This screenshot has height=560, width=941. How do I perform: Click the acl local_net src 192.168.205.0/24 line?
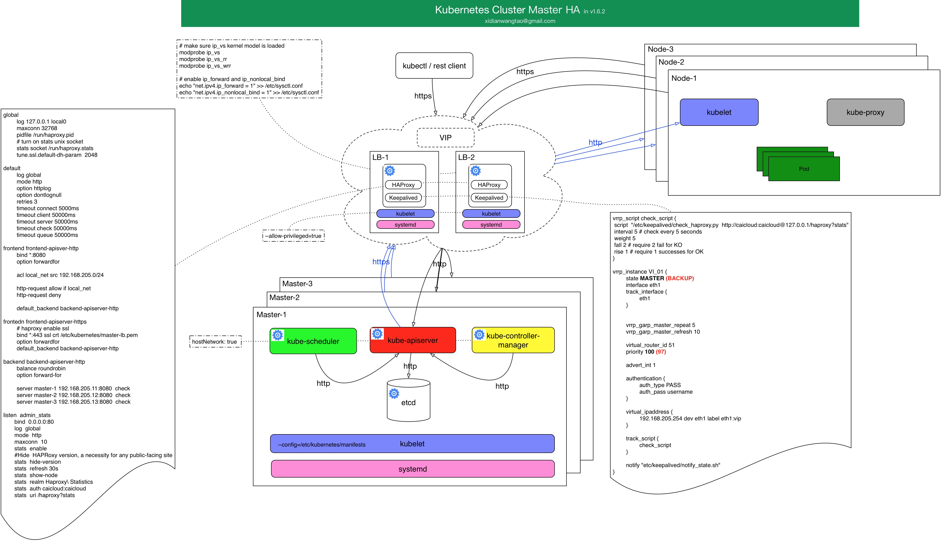[x=60, y=275]
